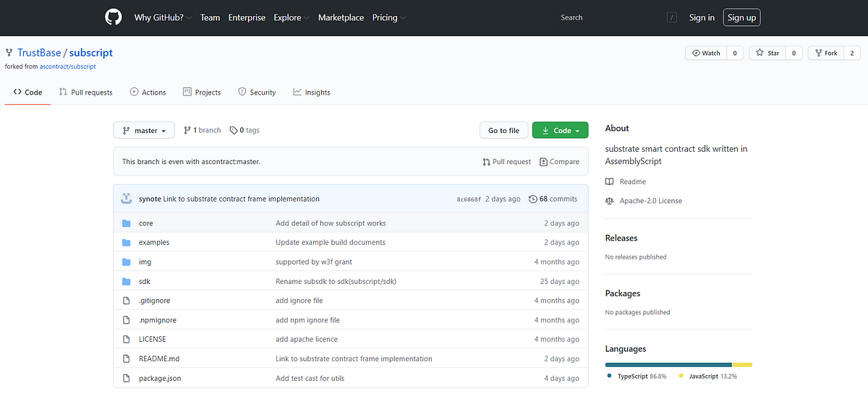This screenshot has height=396, width=868.
Task: Click the Sign up button
Action: [x=741, y=17]
